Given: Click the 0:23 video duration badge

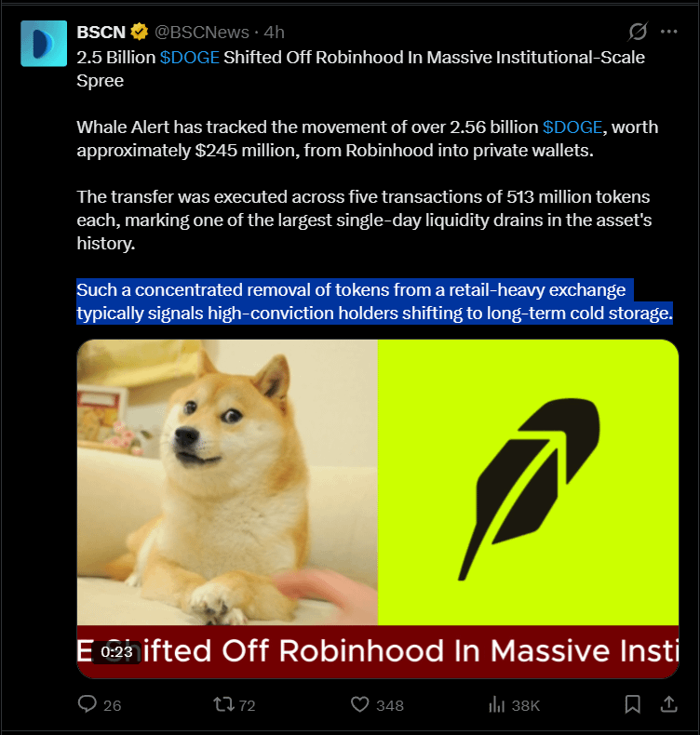Looking at the screenshot, I should pyautogui.click(x=116, y=652).
